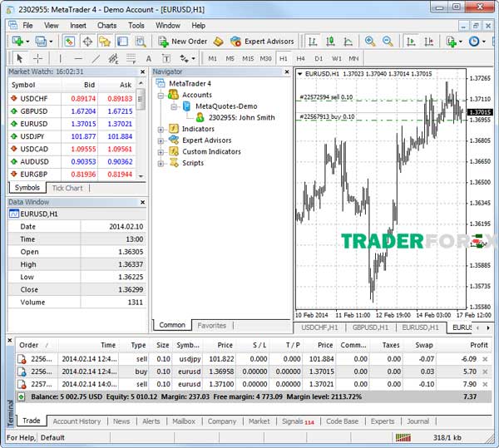This screenshot has height=448, width=499.
Task: Open the Signals terminal tab
Action: (x=298, y=421)
